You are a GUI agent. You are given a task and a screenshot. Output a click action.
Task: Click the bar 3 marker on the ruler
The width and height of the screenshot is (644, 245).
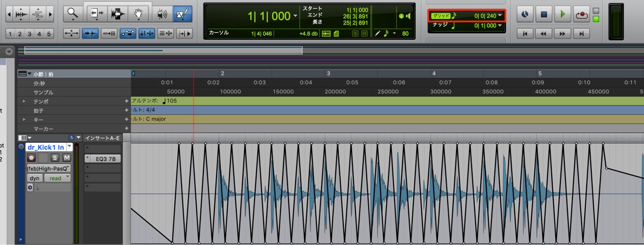(329, 73)
